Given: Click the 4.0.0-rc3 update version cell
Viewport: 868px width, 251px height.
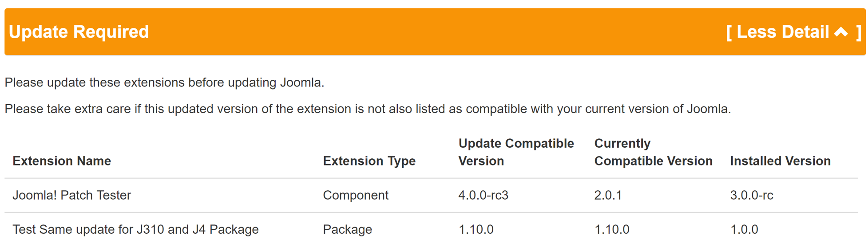Looking at the screenshot, I should (x=483, y=195).
